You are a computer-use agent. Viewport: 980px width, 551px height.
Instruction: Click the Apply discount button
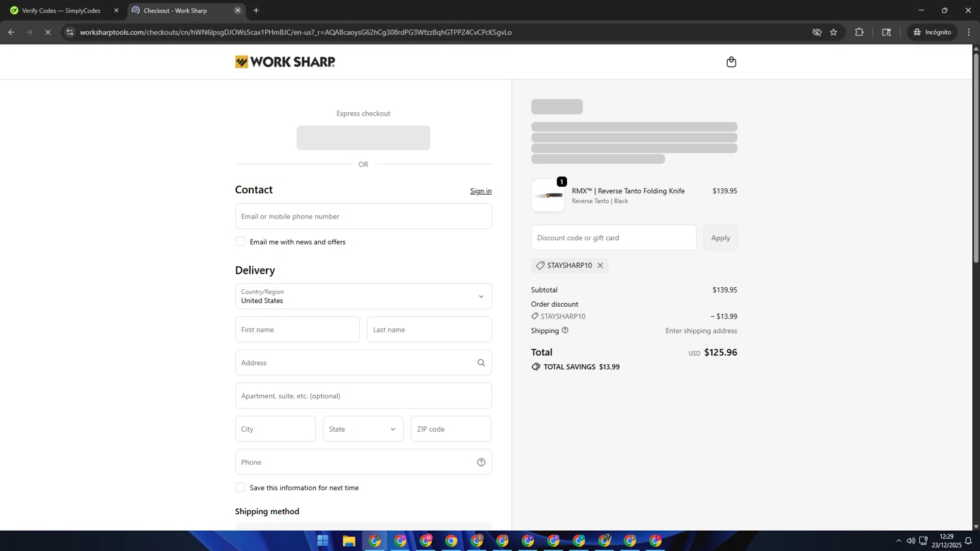click(x=721, y=238)
